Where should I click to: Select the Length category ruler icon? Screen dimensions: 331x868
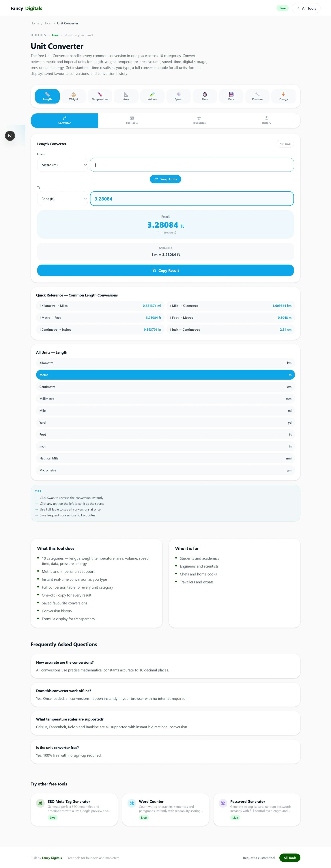click(47, 94)
